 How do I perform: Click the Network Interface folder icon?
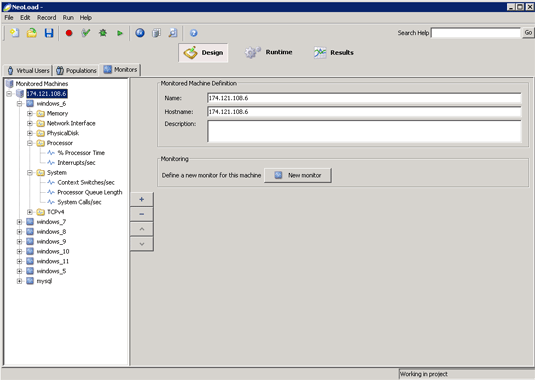point(41,123)
